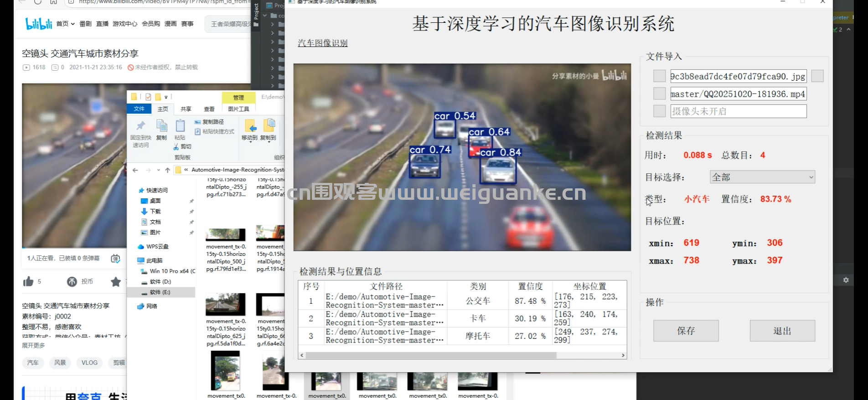Open the 移动到 dropdown in Explorer
868x400 pixels.
249,130
